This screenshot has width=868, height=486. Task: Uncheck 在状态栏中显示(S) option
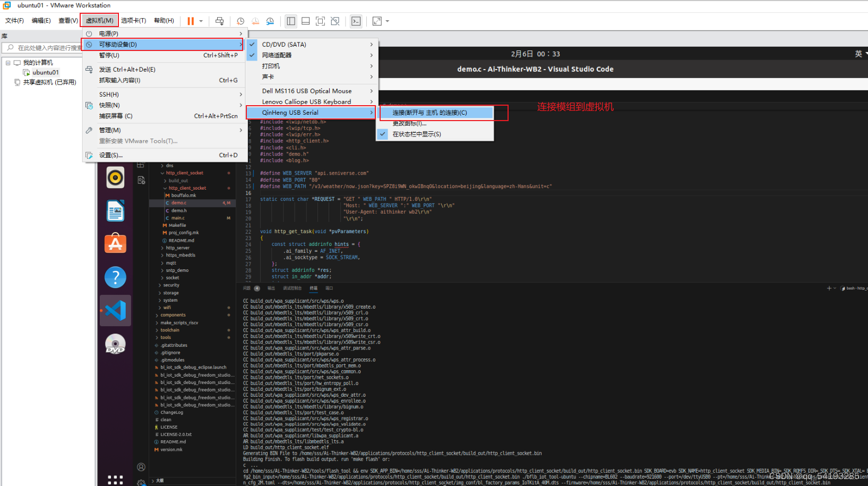point(435,134)
